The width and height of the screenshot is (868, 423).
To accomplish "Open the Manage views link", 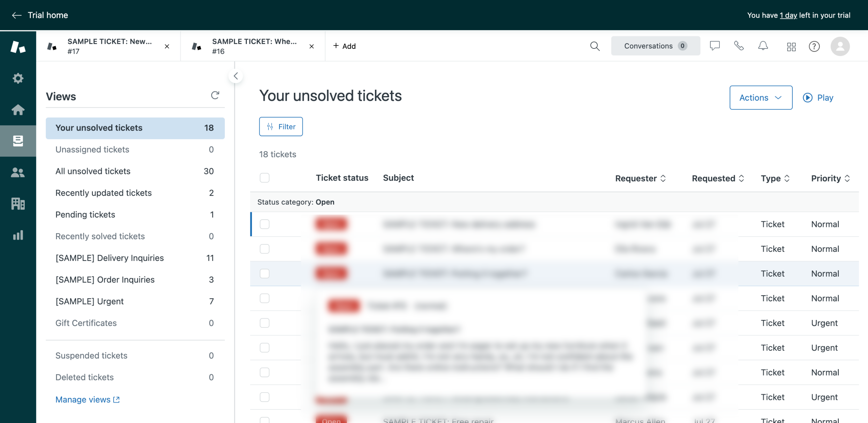I will click(x=87, y=400).
